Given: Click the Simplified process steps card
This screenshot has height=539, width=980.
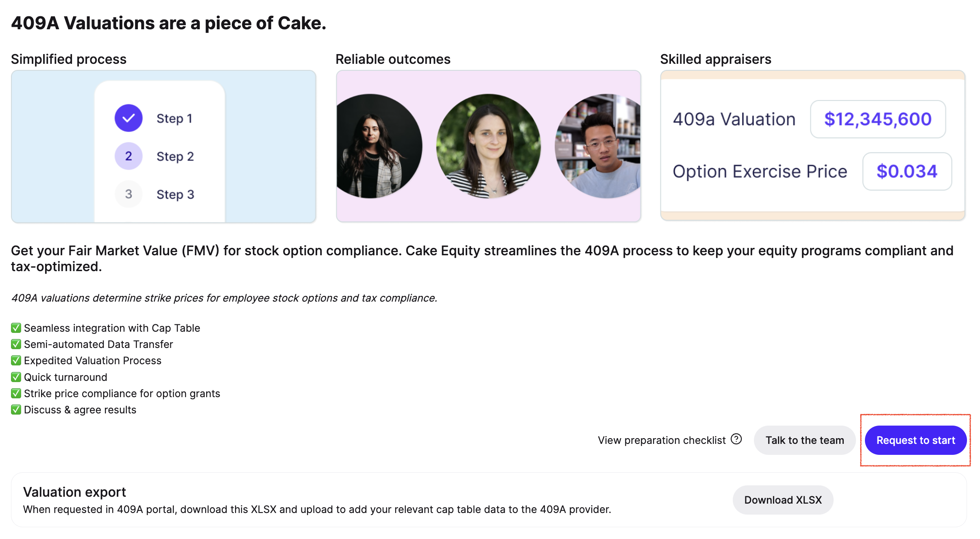Looking at the screenshot, I should pos(163,146).
